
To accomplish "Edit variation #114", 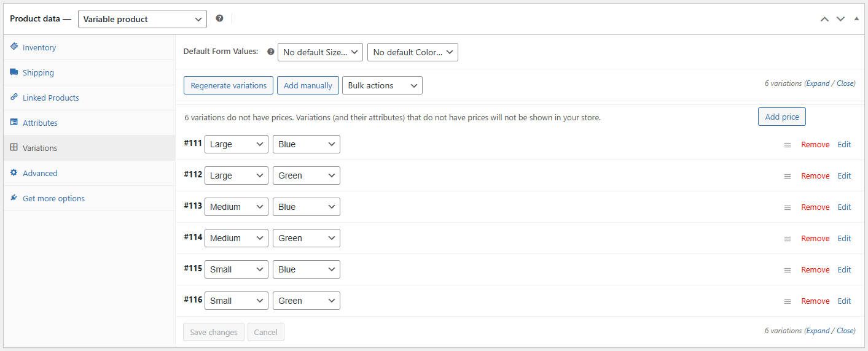I will [845, 239].
